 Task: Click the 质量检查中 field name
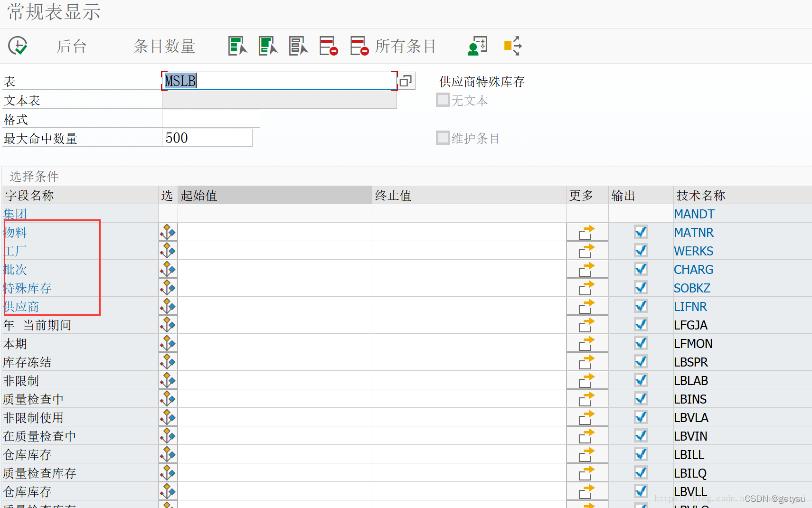pyautogui.click(x=33, y=399)
